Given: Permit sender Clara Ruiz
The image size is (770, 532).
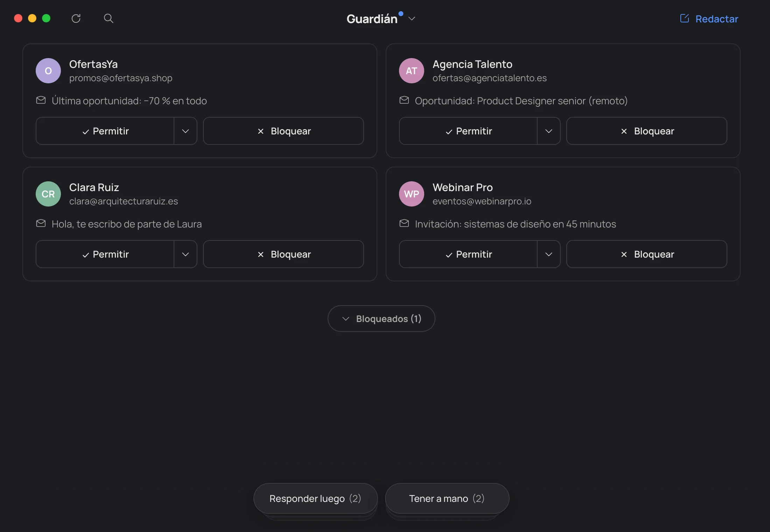Looking at the screenshot, I should pos(105,254).
